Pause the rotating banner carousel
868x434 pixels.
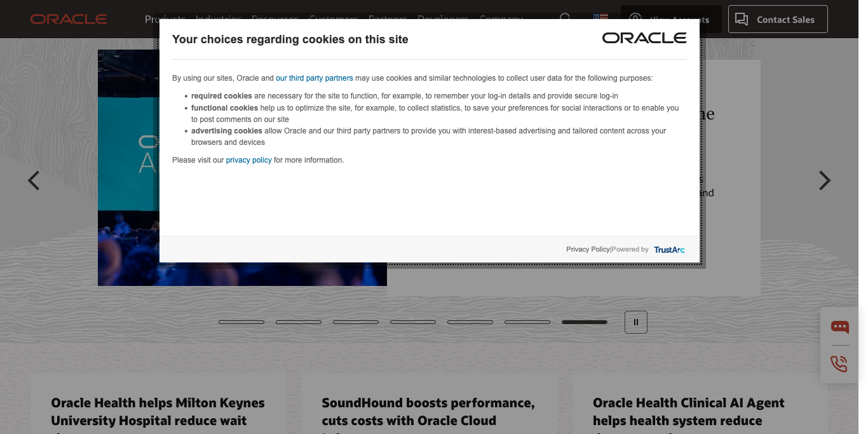point(635,322)
